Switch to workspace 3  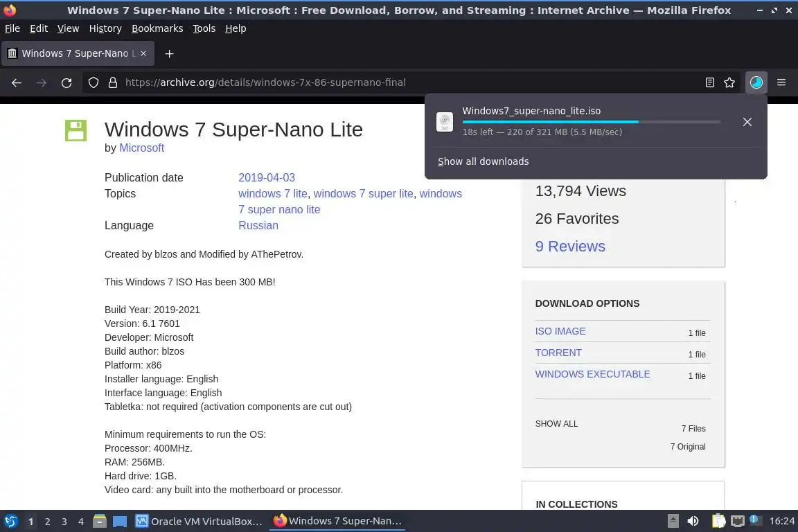coord(64,522)
